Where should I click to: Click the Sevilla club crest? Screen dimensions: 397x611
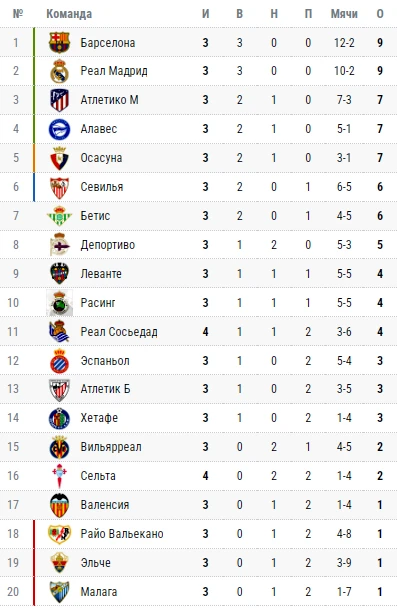pyautogui.click(x=59, y=187)
